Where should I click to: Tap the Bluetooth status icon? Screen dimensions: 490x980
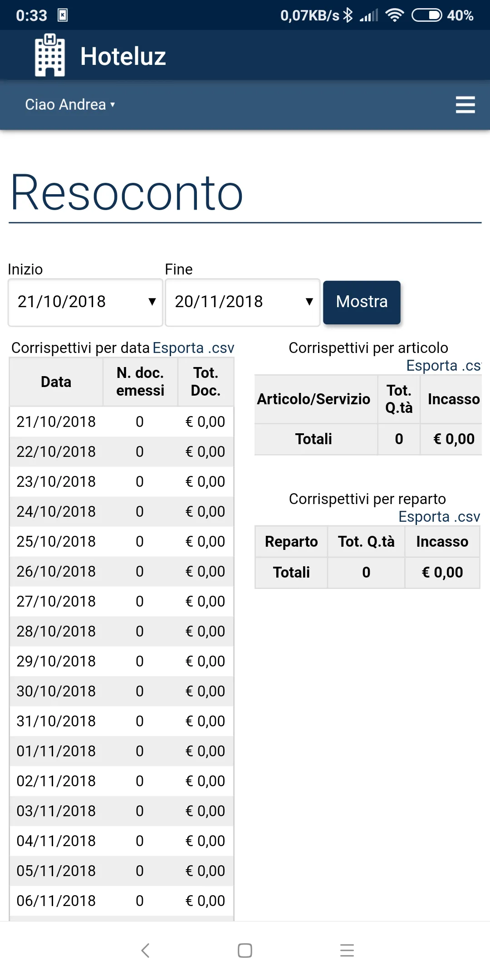pyautogui.click(x=348, y=15)
